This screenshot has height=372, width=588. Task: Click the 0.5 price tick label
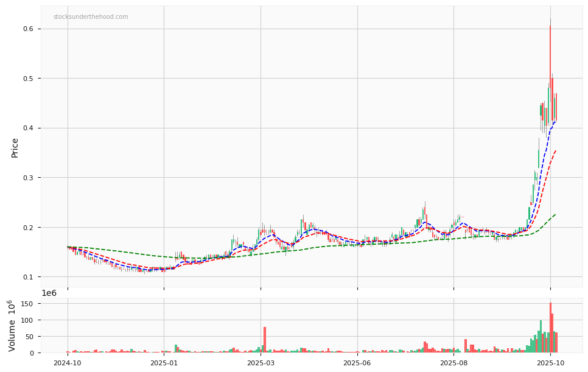point(27,79)
